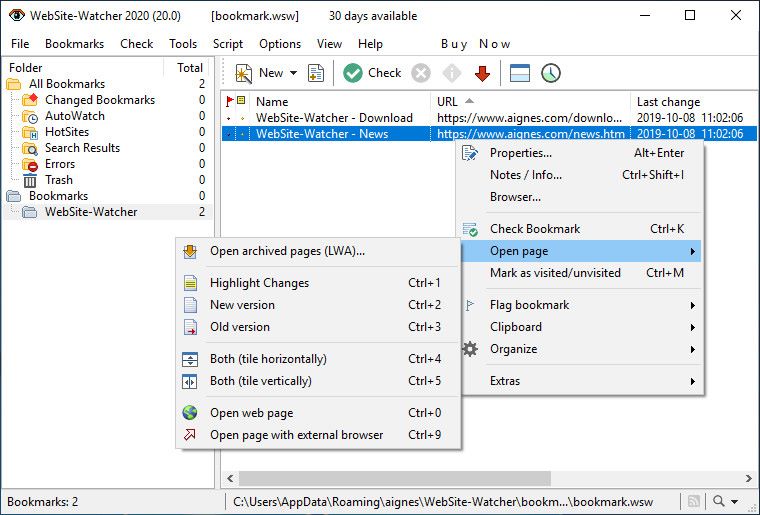Choose Notes / Info... in context menu

[x=581, y=175]
